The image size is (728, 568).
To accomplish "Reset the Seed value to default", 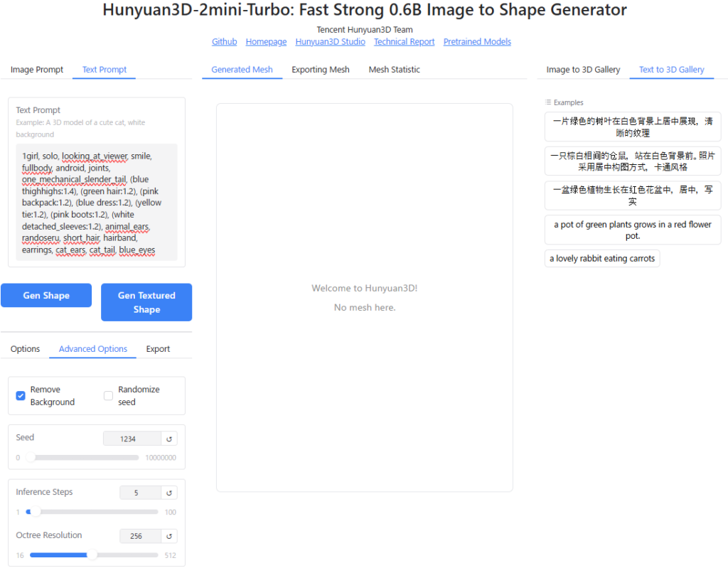I will tap(169, 439).
